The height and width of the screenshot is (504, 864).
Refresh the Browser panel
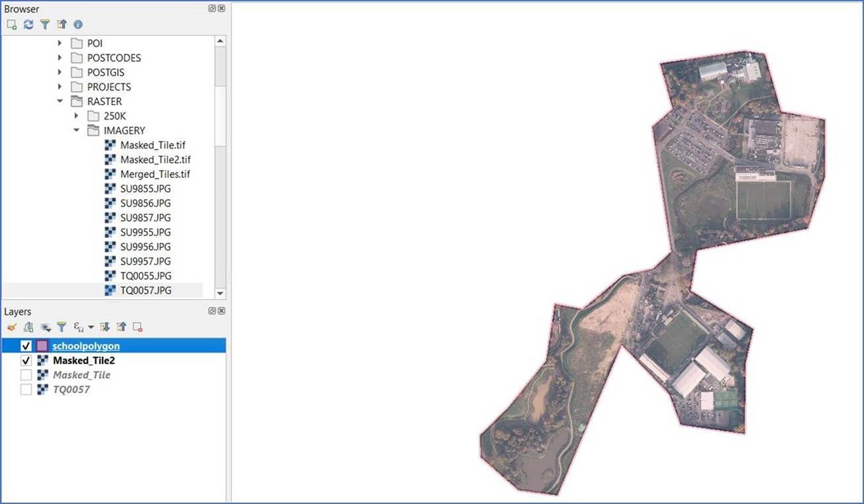[28, 24]
